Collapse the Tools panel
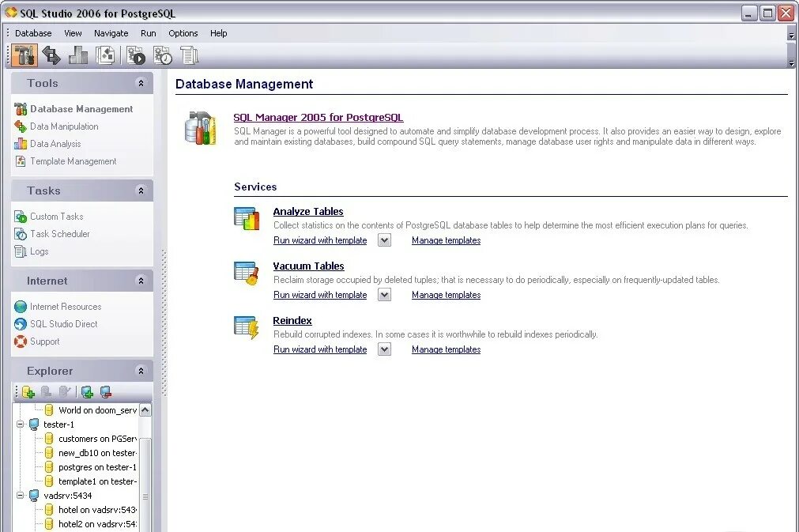 pos(141,83)
